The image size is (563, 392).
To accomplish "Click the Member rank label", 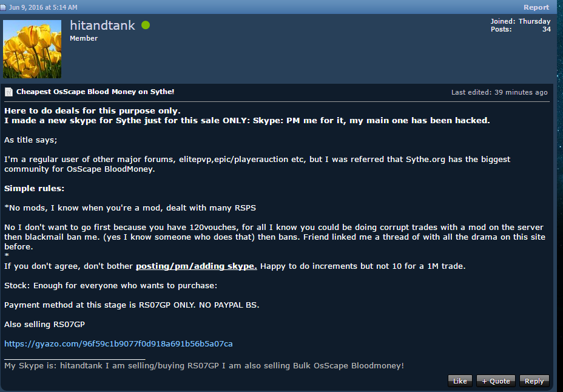I will [84, 38].
